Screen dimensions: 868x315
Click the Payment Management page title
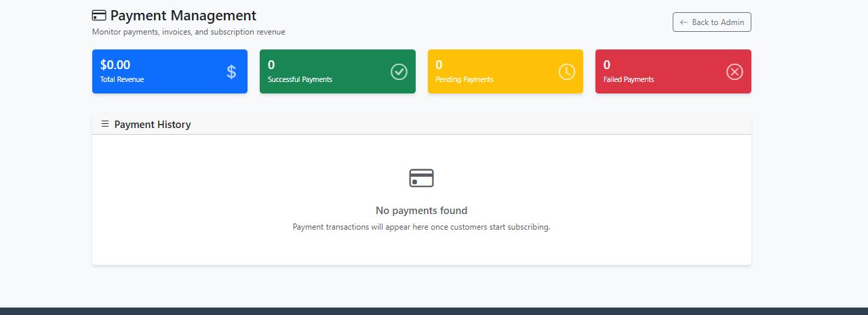pyautogui.click(x=183, y=16)
